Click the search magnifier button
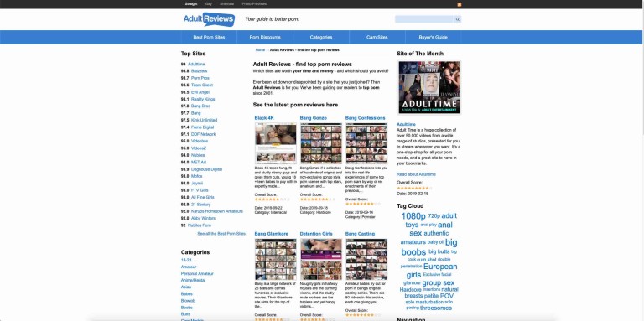The height and width of the screenshot is (321, 644). (458, 19)
